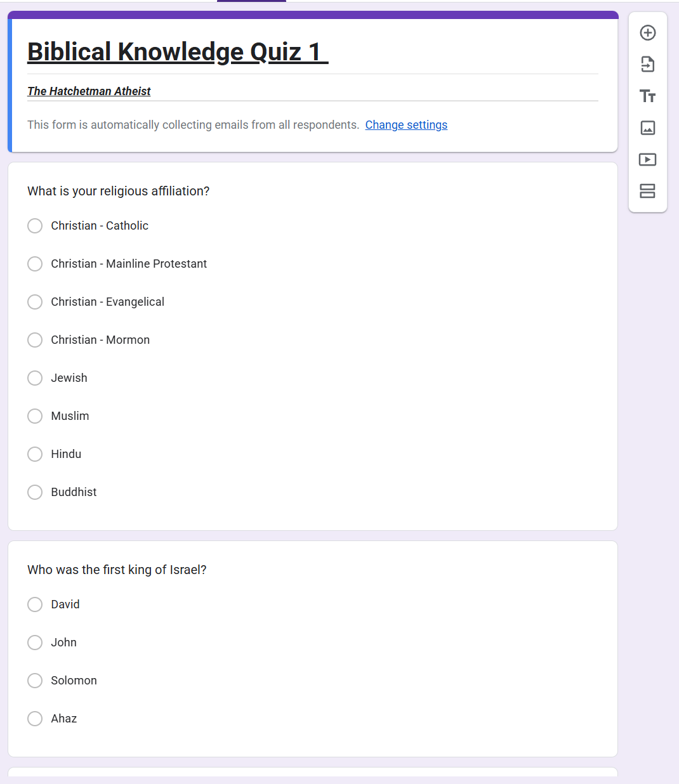Add a new section to the form
Viewport: 679px width, 784px height.
tap(647, 191)
